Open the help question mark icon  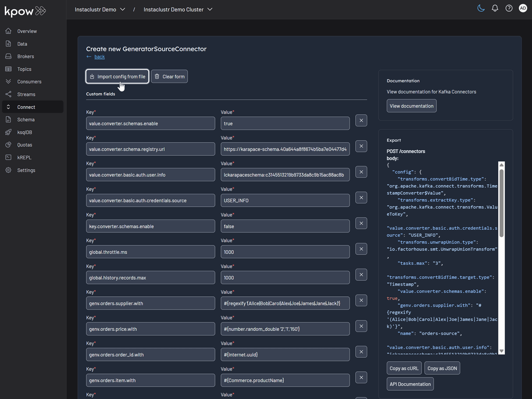click(509, 8)
